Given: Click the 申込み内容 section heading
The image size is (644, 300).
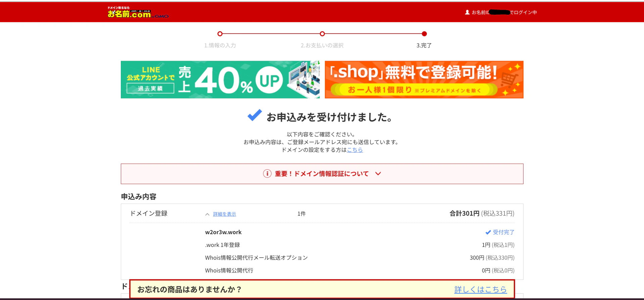Looking at the screenshot, I should [x=139, y=197].
